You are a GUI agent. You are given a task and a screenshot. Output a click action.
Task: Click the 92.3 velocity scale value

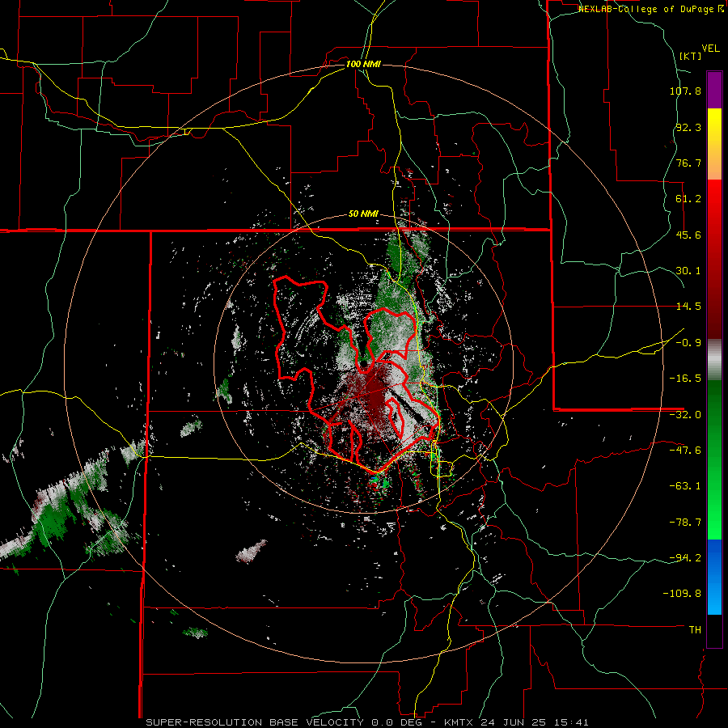pyautogui.click(x=688, y=127)
